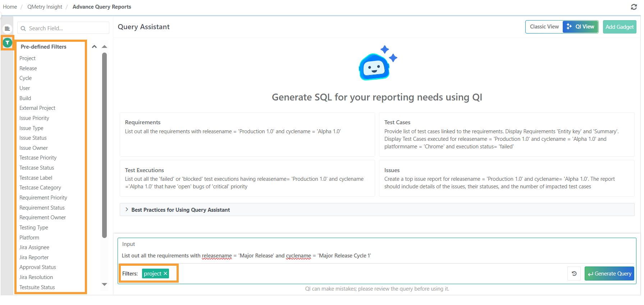Select the Release pre-defined filter
The width and height of the screenshot is (644, 305).
(28, 68)
